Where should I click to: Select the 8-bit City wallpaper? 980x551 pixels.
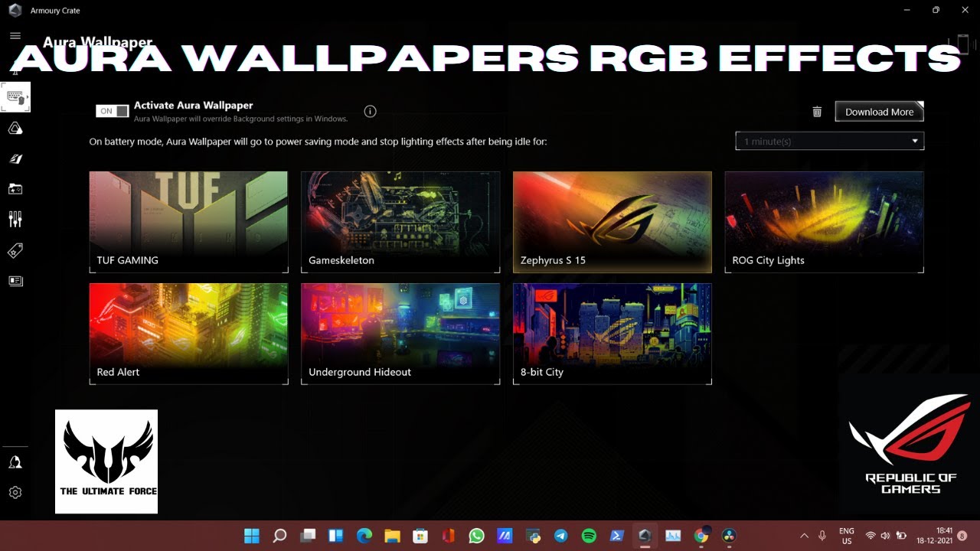[612, 334]
